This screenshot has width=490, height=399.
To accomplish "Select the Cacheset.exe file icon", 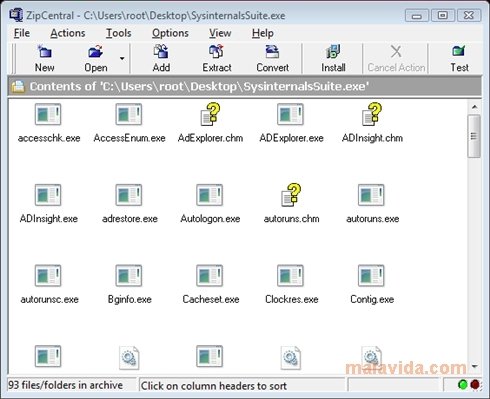I will pyautogui.click(x=209, y=276).
